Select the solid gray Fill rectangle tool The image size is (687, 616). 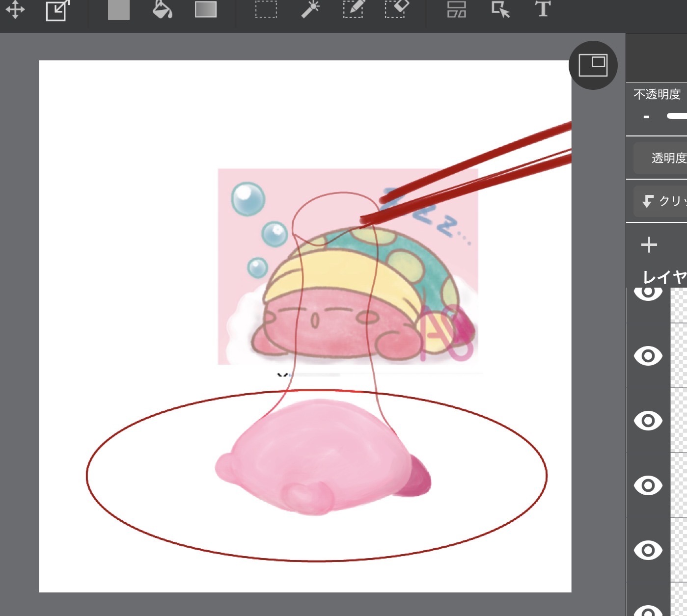[119, 9]
